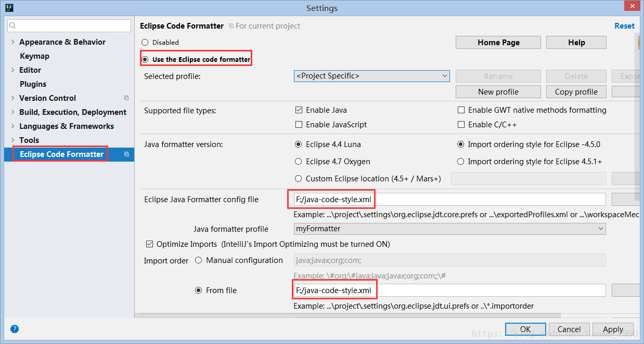Click browse button beside formatter config file
Image resolution: width=644 pixels, height=344 pixels.
pyautogui.click(x=626, y=200)
